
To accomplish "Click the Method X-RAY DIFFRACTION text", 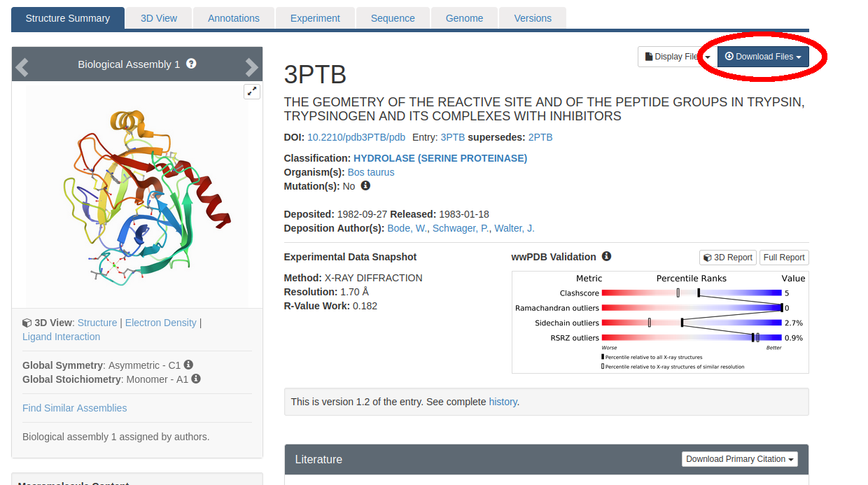I will coord(353,278).
